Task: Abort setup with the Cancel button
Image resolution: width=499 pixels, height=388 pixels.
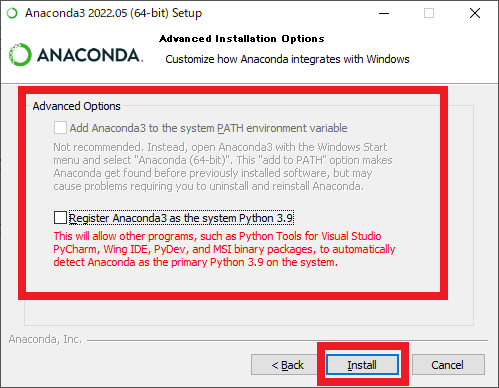Action: (448, 365)
